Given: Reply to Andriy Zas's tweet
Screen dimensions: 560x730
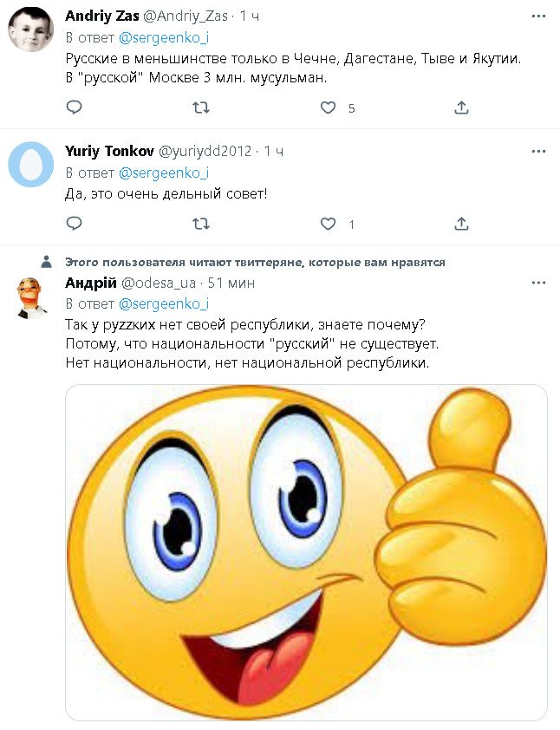Looking at the screenshot, I should tap(75, 108).
